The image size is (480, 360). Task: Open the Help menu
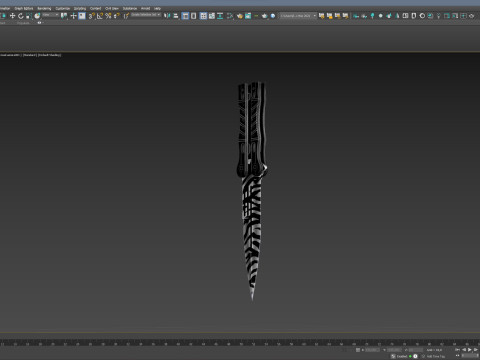click(x=157, y=8)
